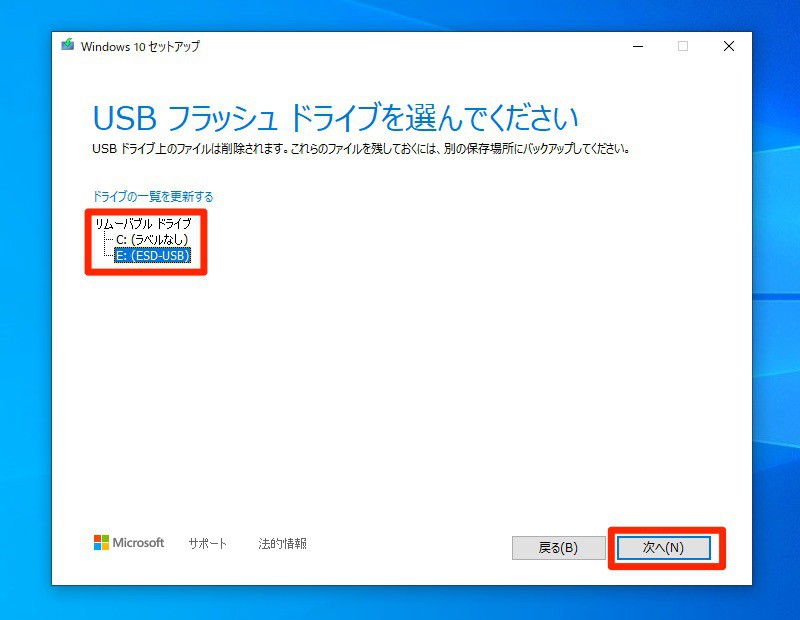Select the リムーバブル ドライブ root node

tap(143, 224)
